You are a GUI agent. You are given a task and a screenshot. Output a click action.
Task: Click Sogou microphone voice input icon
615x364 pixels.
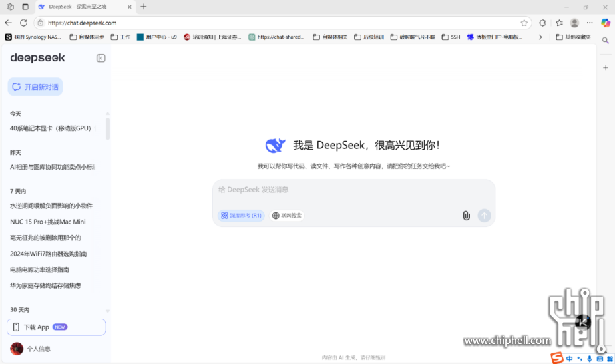(590, 359)
